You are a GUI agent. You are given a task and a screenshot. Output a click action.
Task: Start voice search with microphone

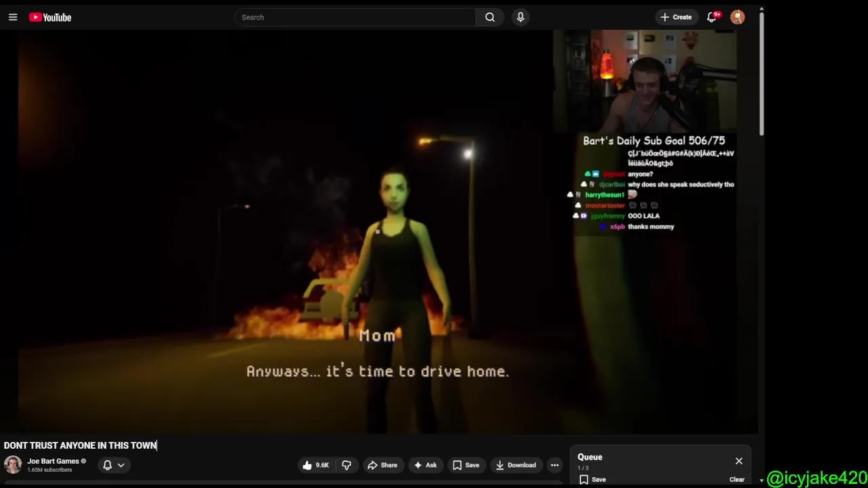520,17
